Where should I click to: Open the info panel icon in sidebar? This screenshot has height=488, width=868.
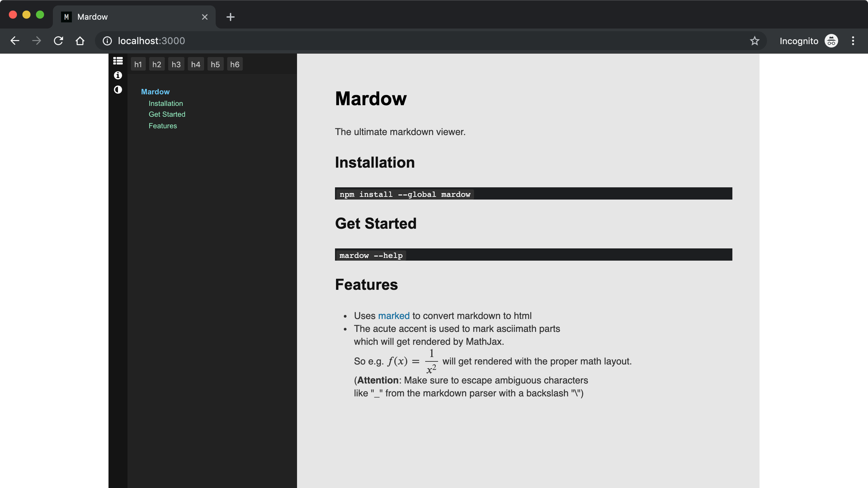[118, 75]
